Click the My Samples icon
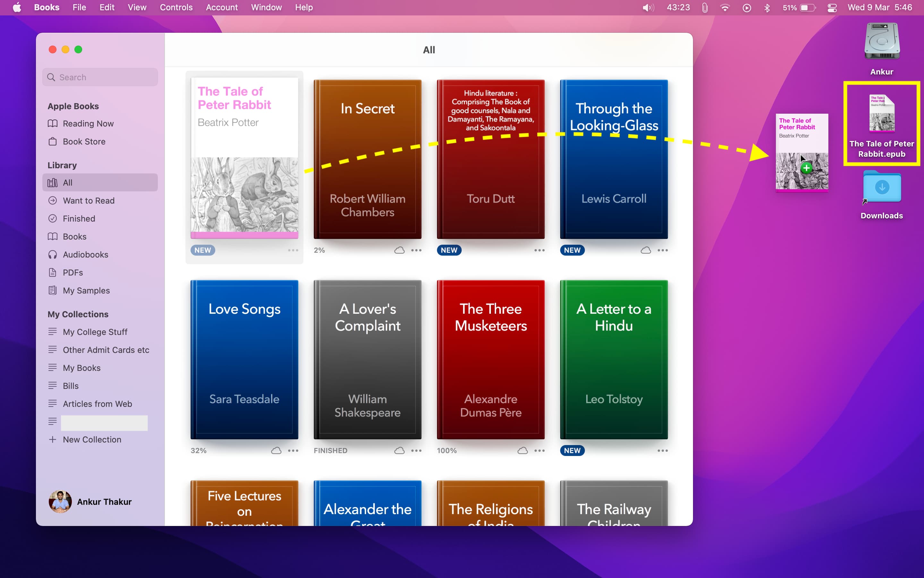The height and width of the screenshot is (578, 924). [x=53, y=290]
